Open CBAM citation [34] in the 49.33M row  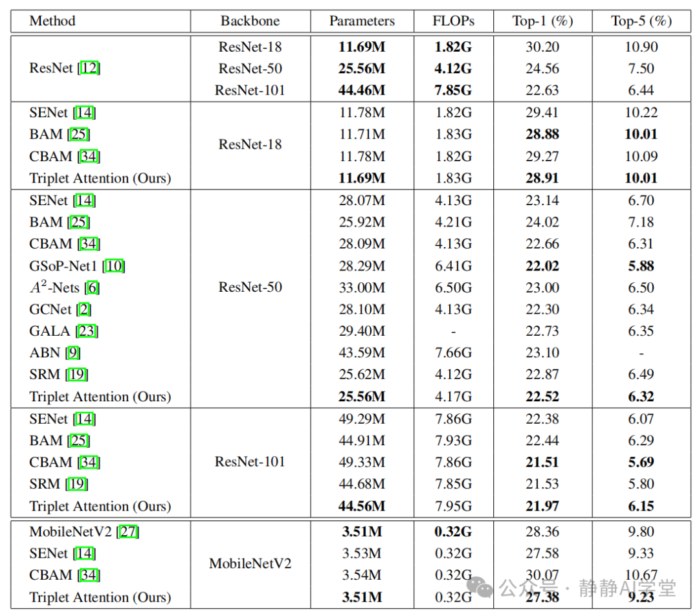tap(89, 462)
